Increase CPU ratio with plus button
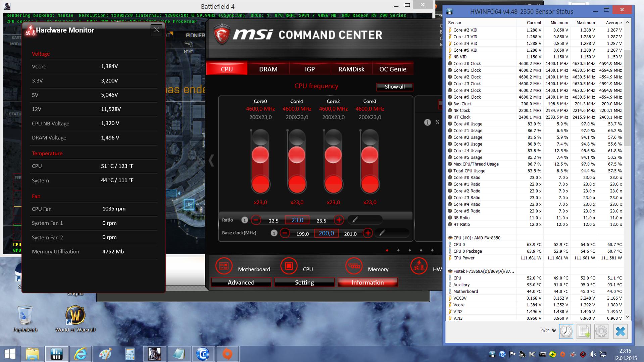The height and width of the screenshot is (362, 644). pyautogui.click(x=339, y=220)
